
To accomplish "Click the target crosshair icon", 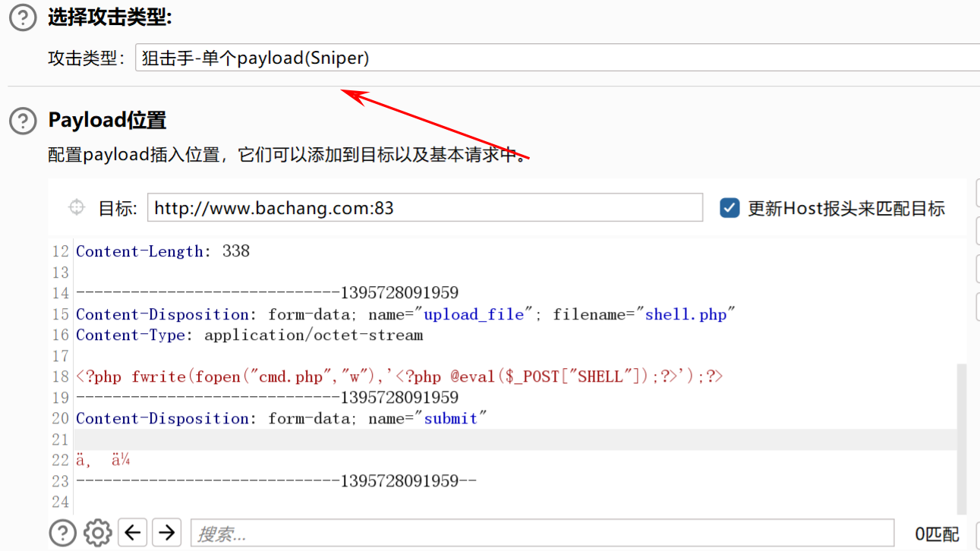I will 77,207.
